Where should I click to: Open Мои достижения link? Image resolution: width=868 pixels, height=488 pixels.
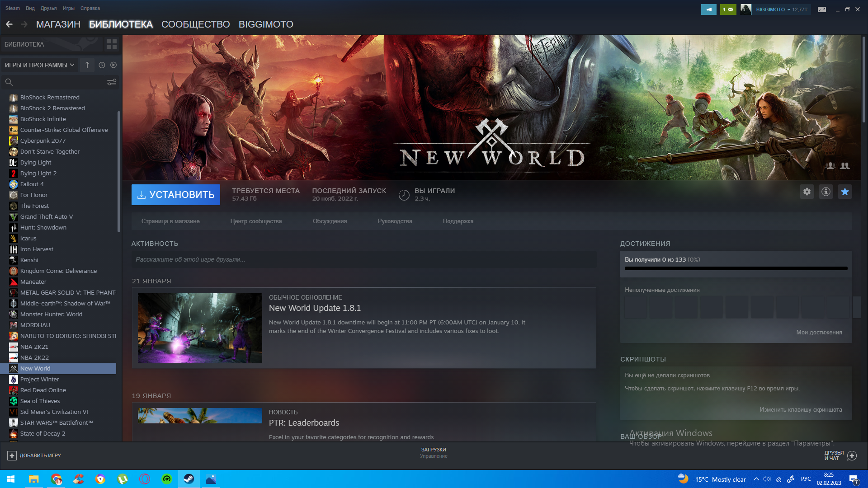(x=819, y=333)
